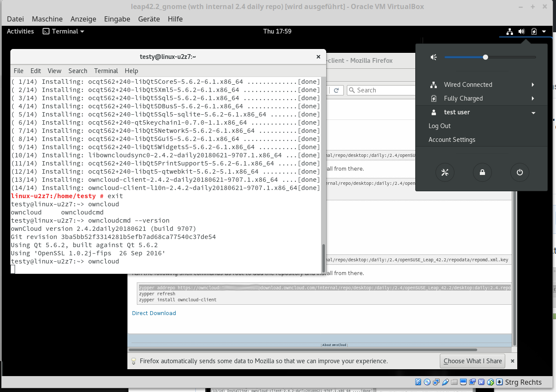Mute audio using the speaker icon
The width and height of the screenshot is (556, 392).
[x=433, y=57]
